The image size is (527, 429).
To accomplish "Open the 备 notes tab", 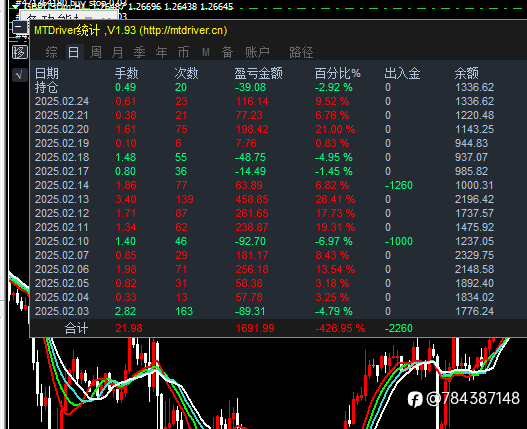I will (227, 52).
